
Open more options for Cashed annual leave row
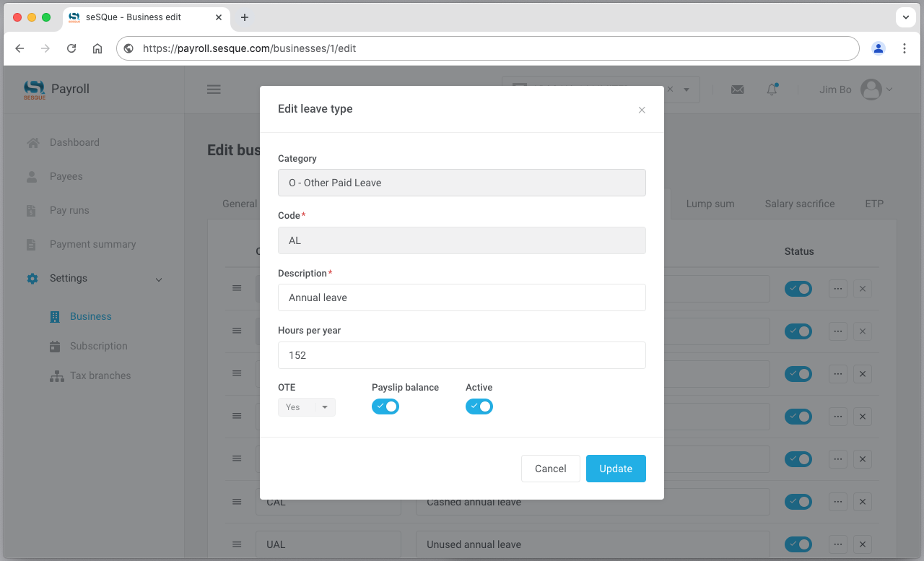837,502
